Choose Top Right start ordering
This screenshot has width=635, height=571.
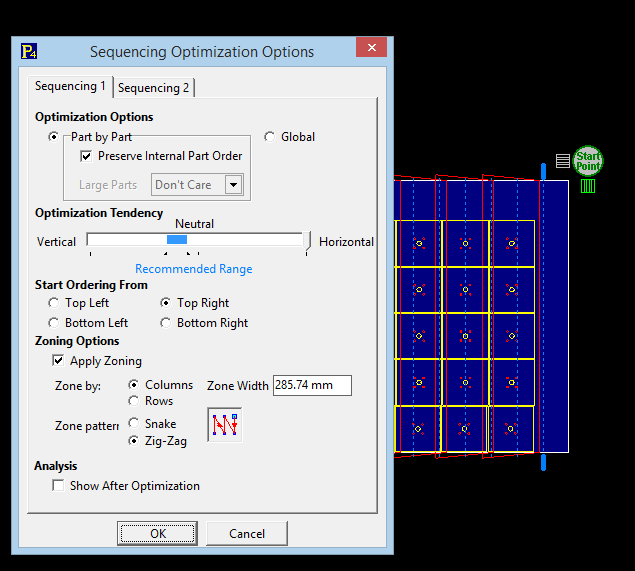tap(165, 303)
